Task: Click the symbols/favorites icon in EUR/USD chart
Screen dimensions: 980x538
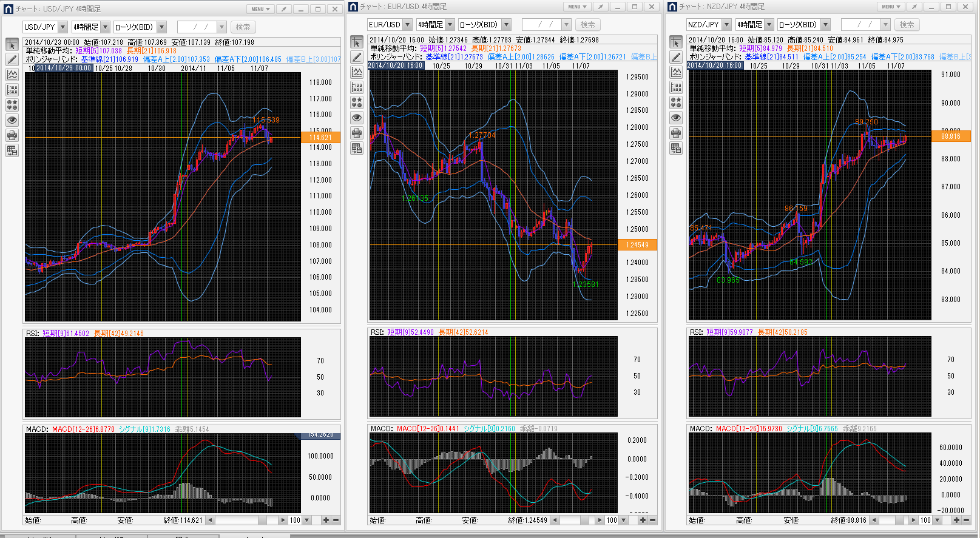Action: (x=357, y=103)
